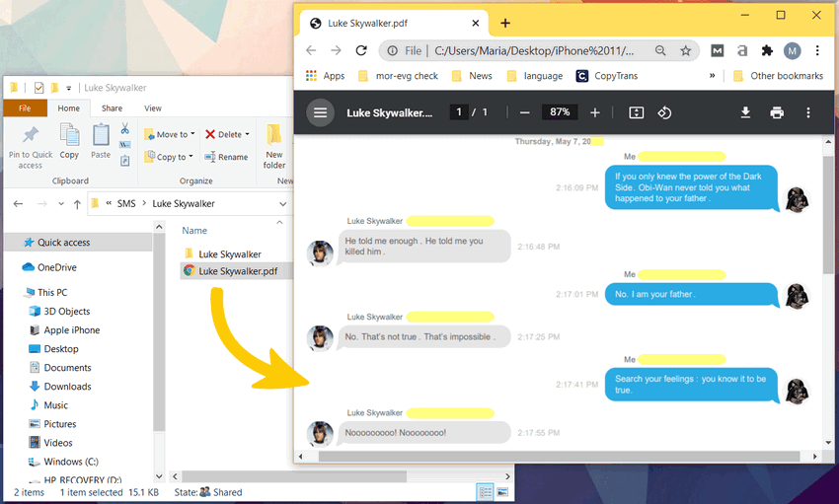Open the File tab in Explorer
This screenshot has width=839, height=504.
[25, 108]
